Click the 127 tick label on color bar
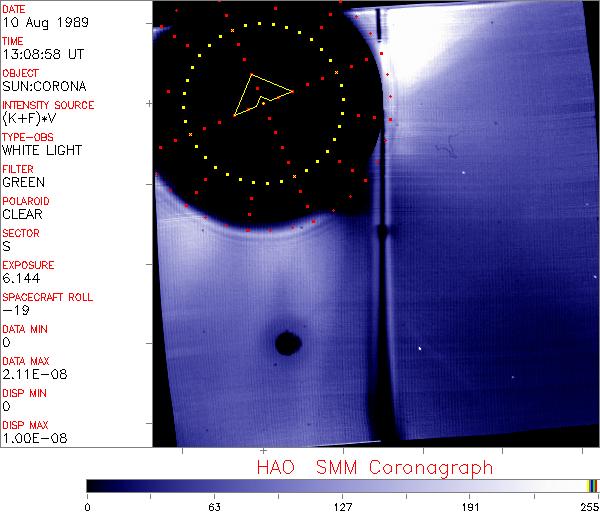 click(342, 507)
